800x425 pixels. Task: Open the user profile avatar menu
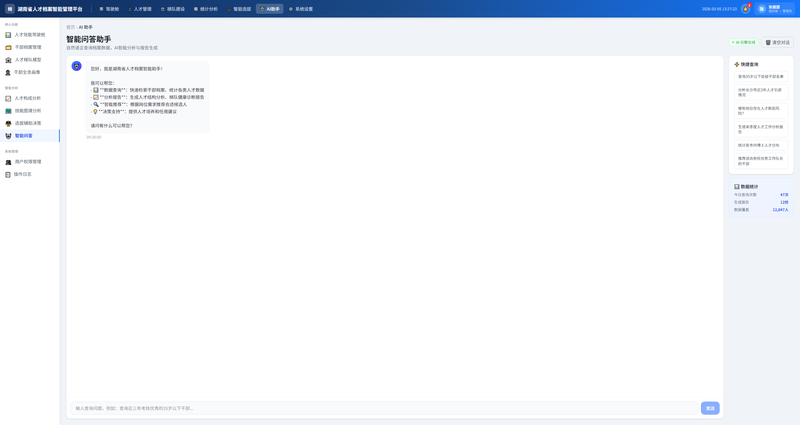coord(761,9)
